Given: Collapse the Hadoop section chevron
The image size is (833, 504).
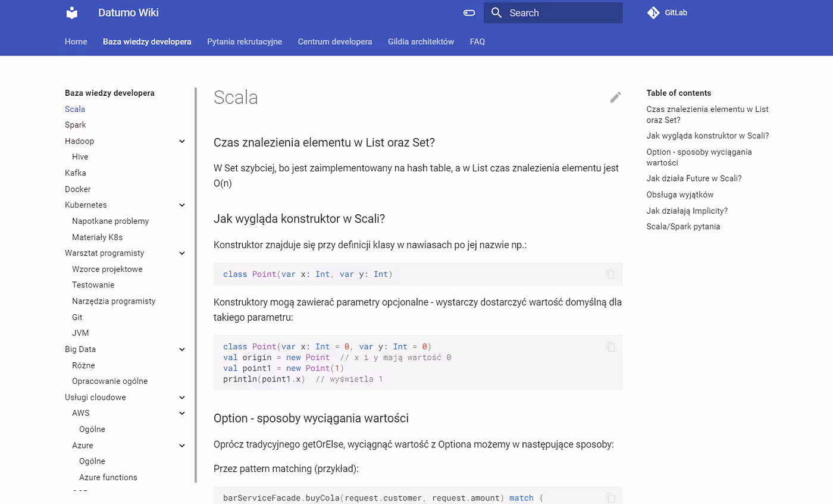Looking at the screenshot, I should point(182,141).
